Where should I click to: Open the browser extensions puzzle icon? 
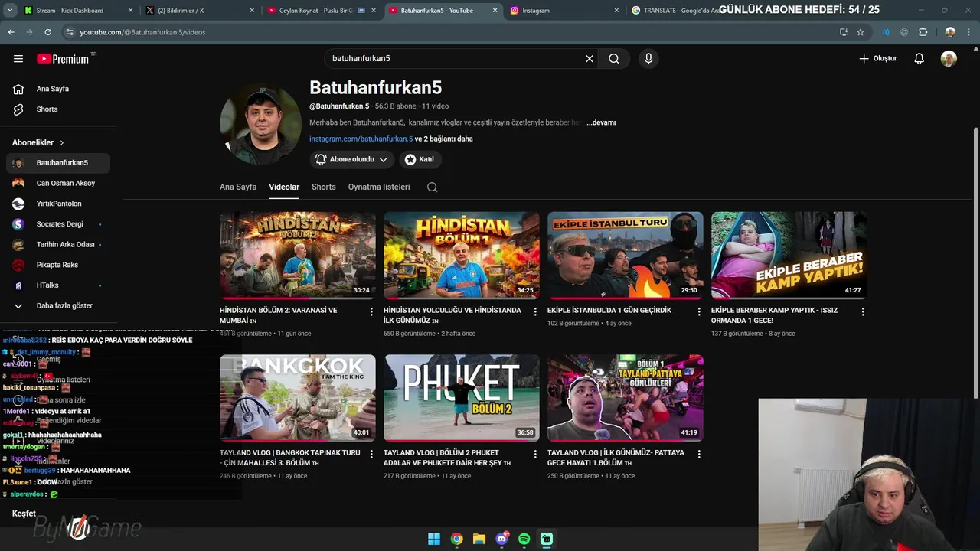tap(923, 32)
